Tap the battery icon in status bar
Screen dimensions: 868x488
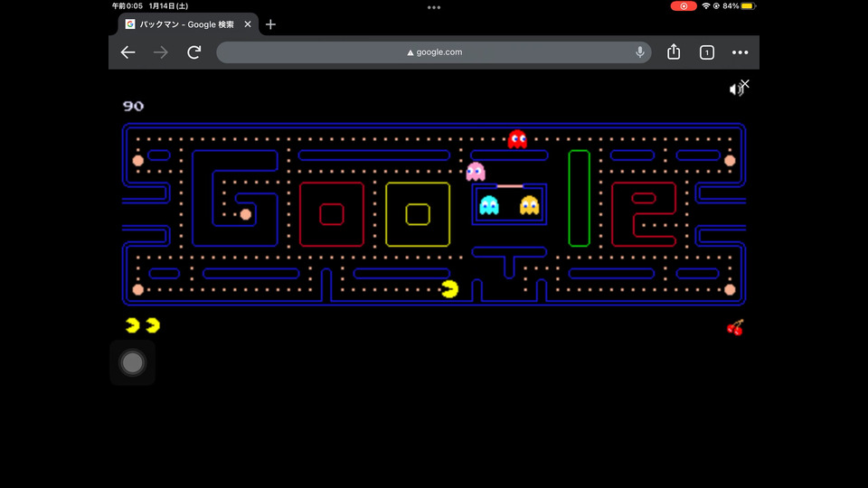749,6
